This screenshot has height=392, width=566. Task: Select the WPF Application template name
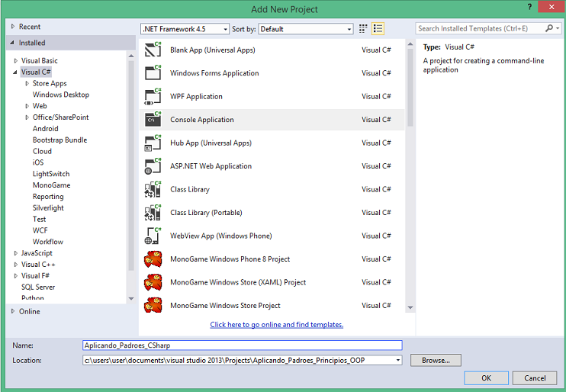click(196, 96)
